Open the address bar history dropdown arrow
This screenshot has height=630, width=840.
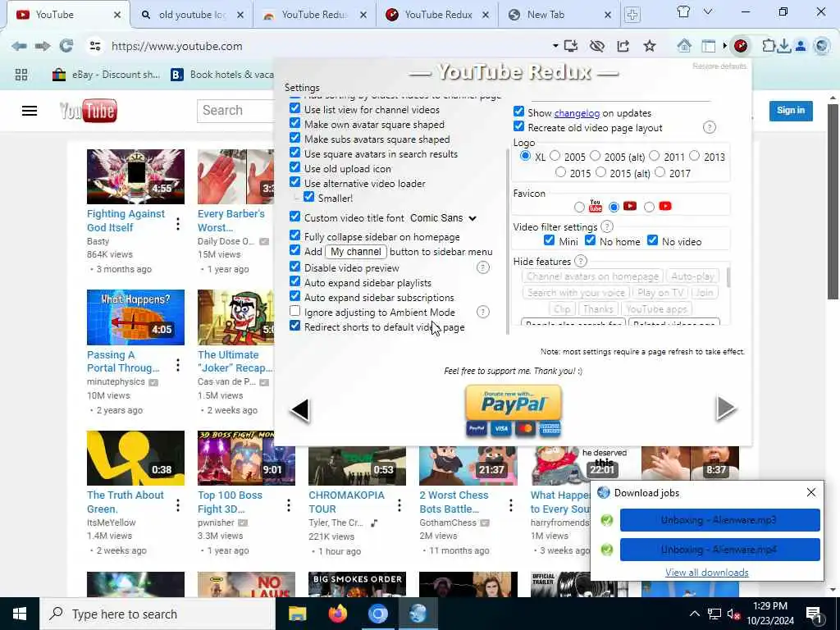pyautogui.click(x=555, y=46)
